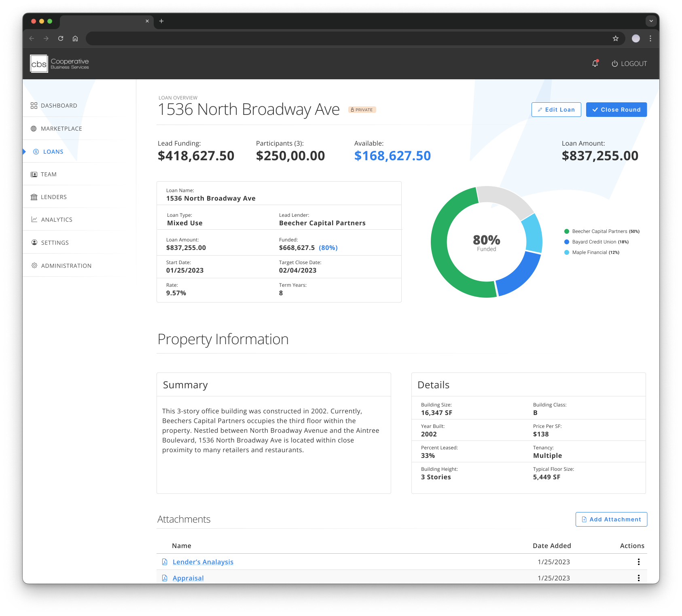
Task: Click the Lenders bank building icon
Action: (x=34, y=197)
